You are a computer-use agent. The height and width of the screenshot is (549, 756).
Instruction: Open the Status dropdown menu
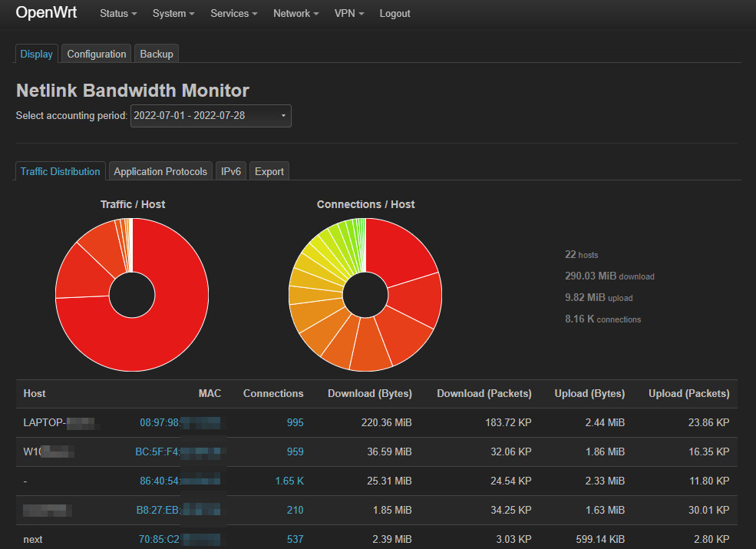117,13
